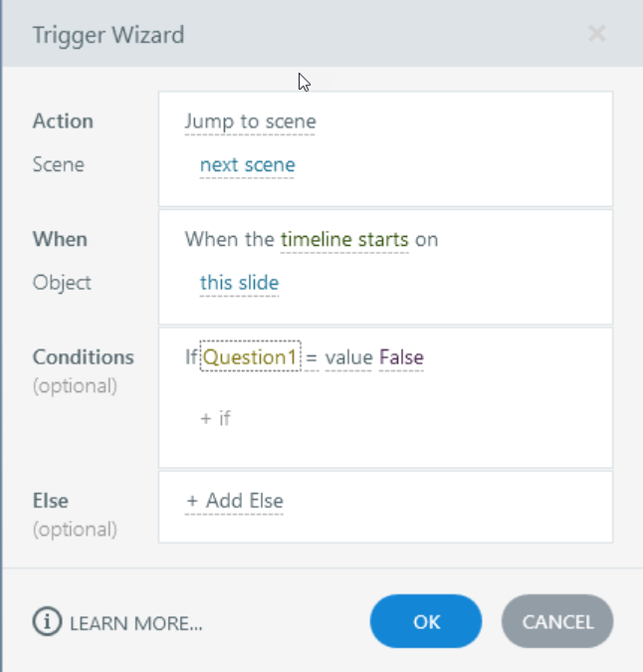
Task: Click the "When" section label
Action: point(60,239)
